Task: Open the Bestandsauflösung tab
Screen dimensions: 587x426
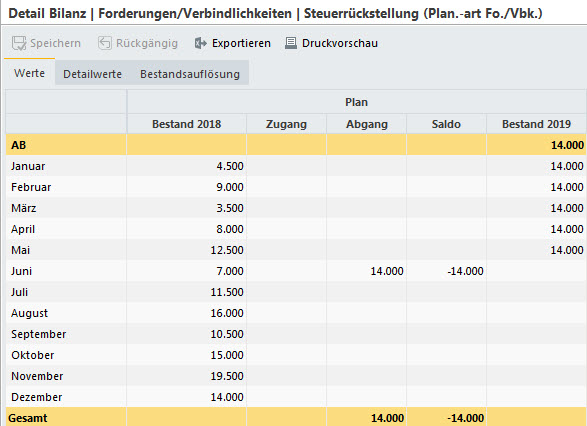Action: pos(190,74)
